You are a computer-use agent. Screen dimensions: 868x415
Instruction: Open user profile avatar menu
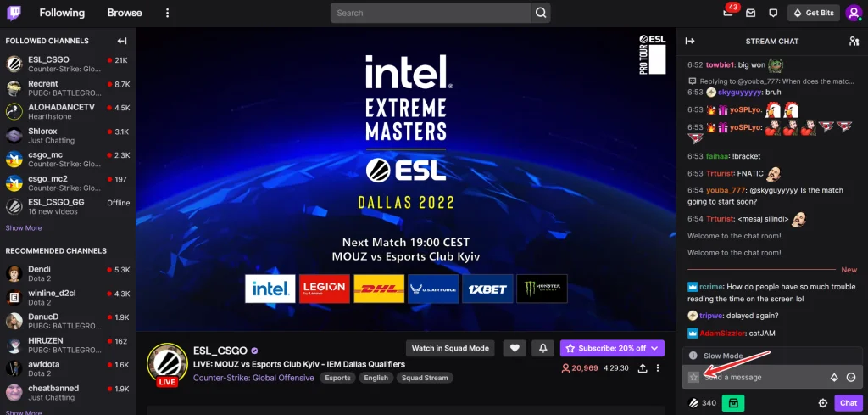[x=853, y=13]
